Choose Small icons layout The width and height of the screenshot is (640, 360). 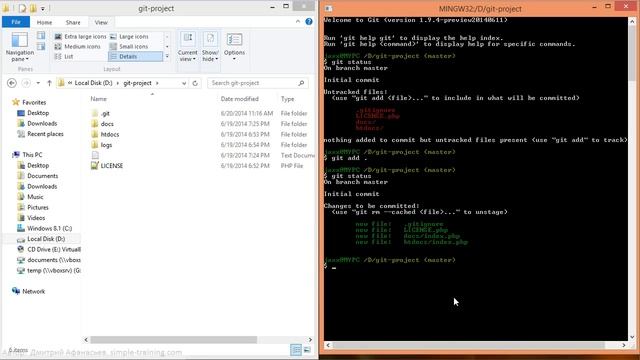(x=129, y=47)
